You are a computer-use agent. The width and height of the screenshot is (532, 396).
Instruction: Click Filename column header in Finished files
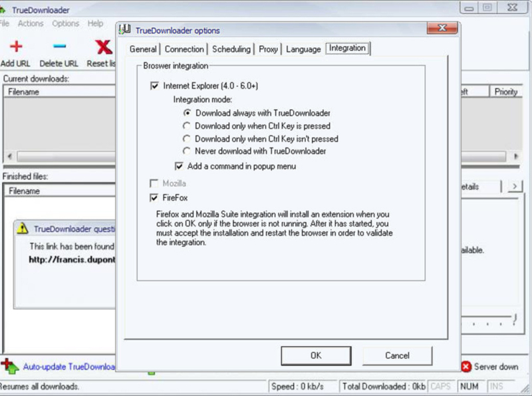pos(59,191)
